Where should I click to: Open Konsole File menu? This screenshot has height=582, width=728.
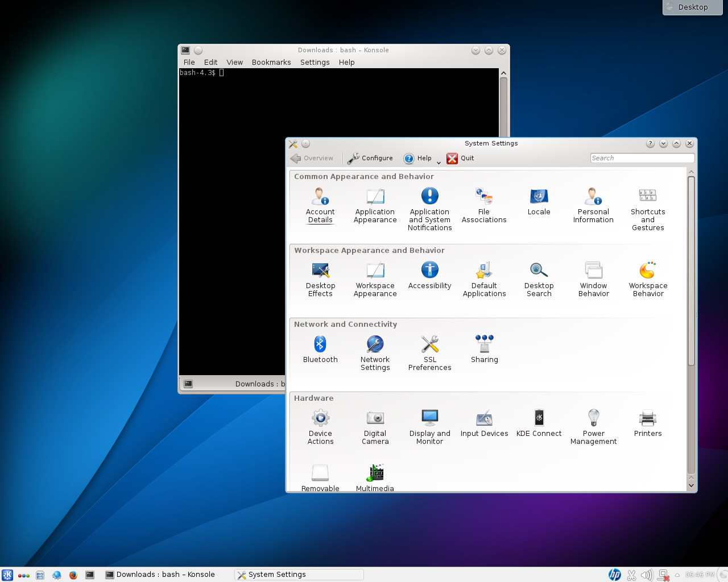189,63
